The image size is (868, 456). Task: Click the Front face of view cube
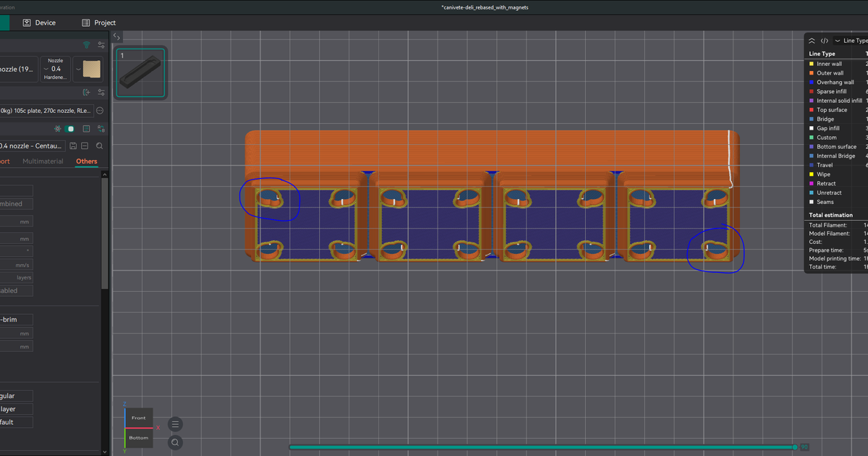click(x=138, y=418)
